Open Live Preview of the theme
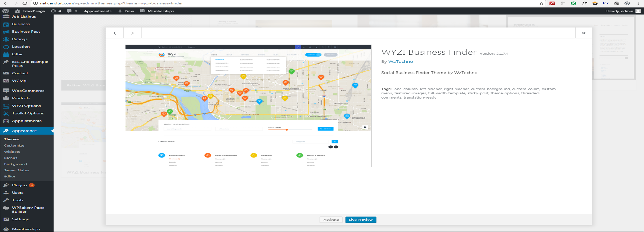The height and width of the screenshot is (232, 644). [360, 219]
